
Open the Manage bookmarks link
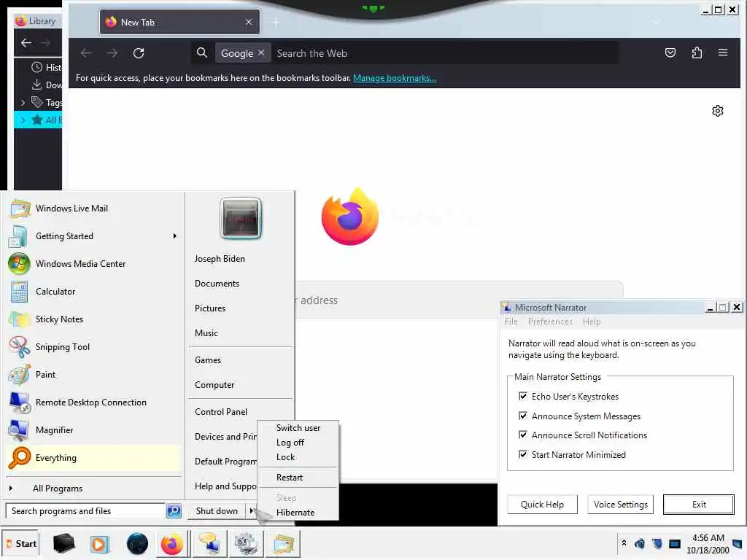tap(395, 78)
